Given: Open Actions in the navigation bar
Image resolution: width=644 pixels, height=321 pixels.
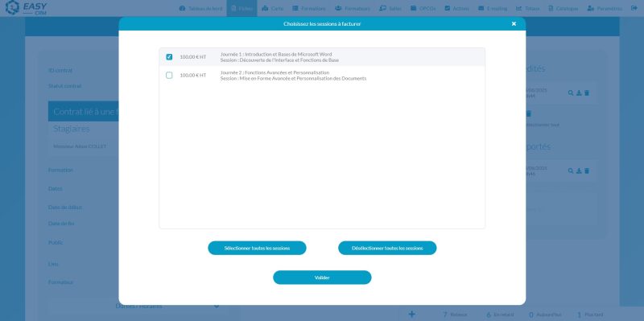Looking at the screenshot, I should 456,8.
